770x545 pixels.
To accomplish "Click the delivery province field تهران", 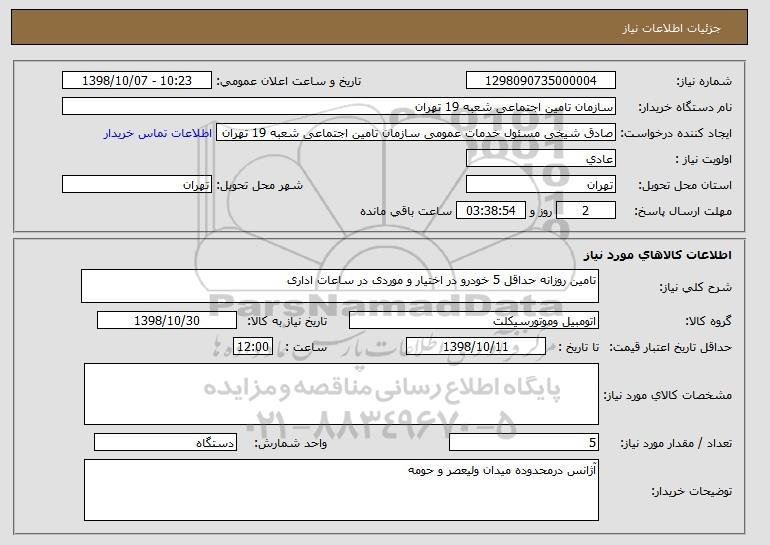I will [541, 185].
